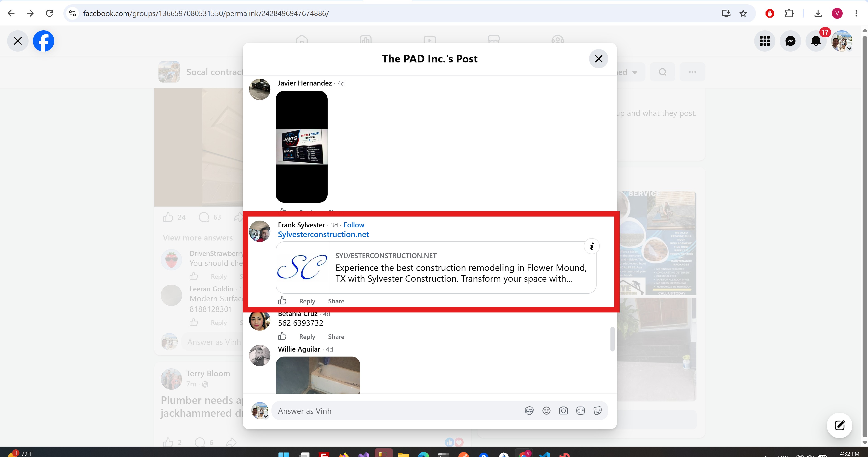Open the group's more options menu
Image resolution: width=868 pixels, height=457 pixels.
tap(692, 72)
